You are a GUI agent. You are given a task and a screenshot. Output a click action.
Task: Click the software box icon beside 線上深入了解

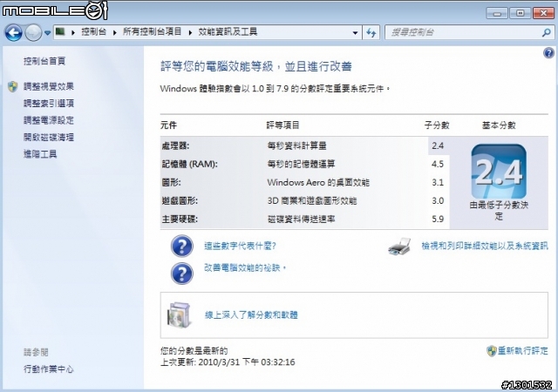tap(180, 314)
